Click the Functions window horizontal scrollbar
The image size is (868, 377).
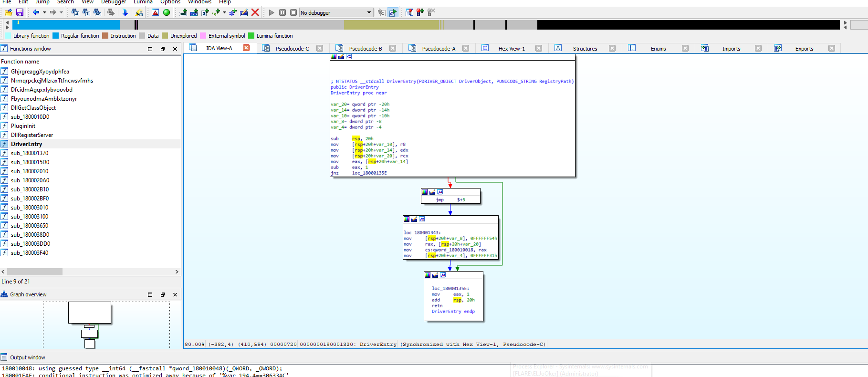(x=34, y=272)
